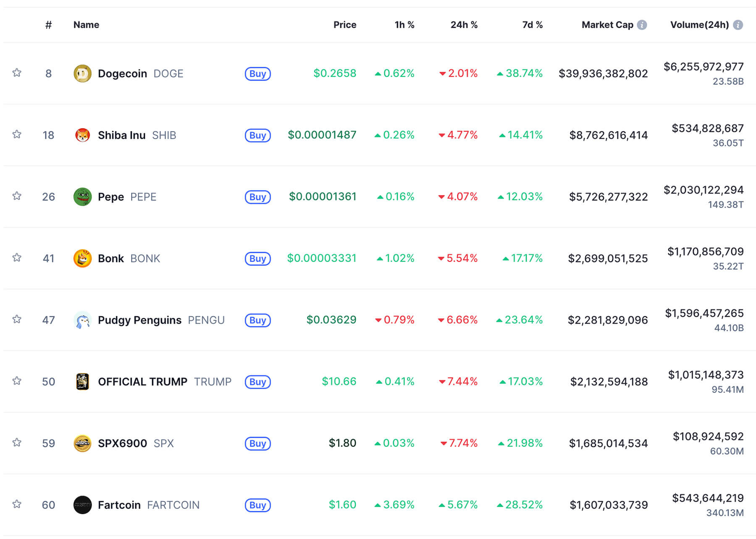Click the Dogecoin logo icon
Viewport: 756px width, 539px height.
[x=83, y=73]
